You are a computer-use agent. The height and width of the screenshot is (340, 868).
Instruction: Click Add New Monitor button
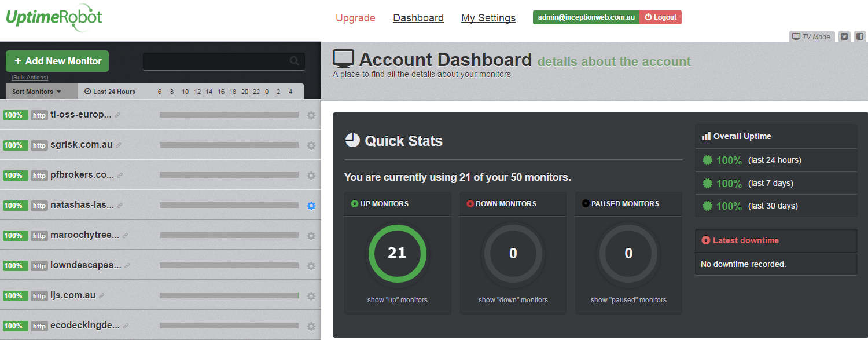(57, 61)
